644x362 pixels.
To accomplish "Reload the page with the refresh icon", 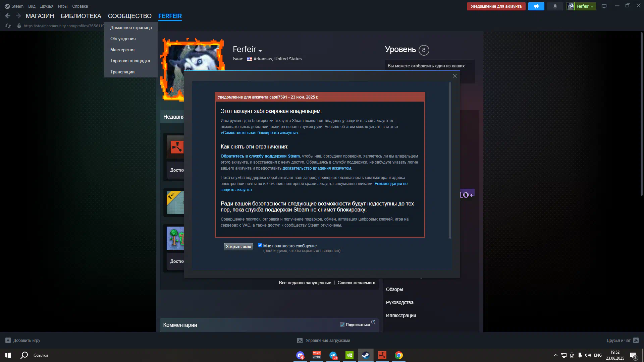I will coord(8,26).
